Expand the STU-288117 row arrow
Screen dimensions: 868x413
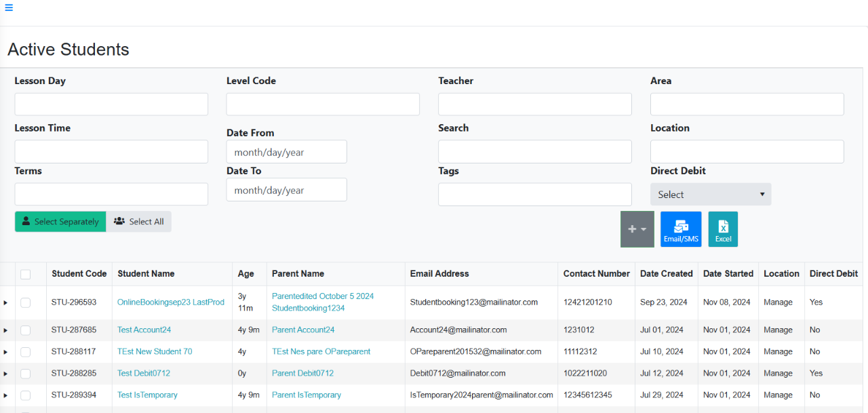pos(5,352)
